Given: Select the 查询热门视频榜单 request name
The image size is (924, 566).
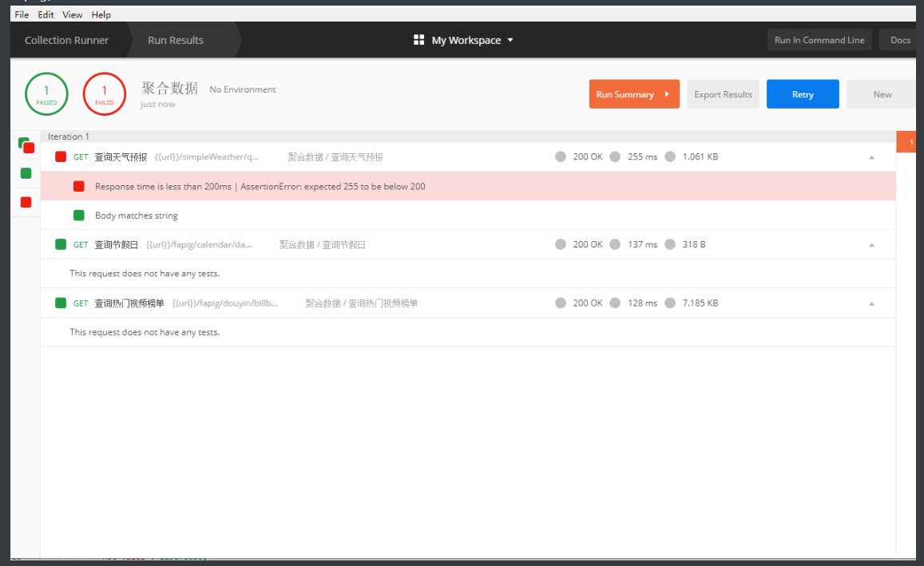Looking at the screenshot, I should (x=129, y=303).
